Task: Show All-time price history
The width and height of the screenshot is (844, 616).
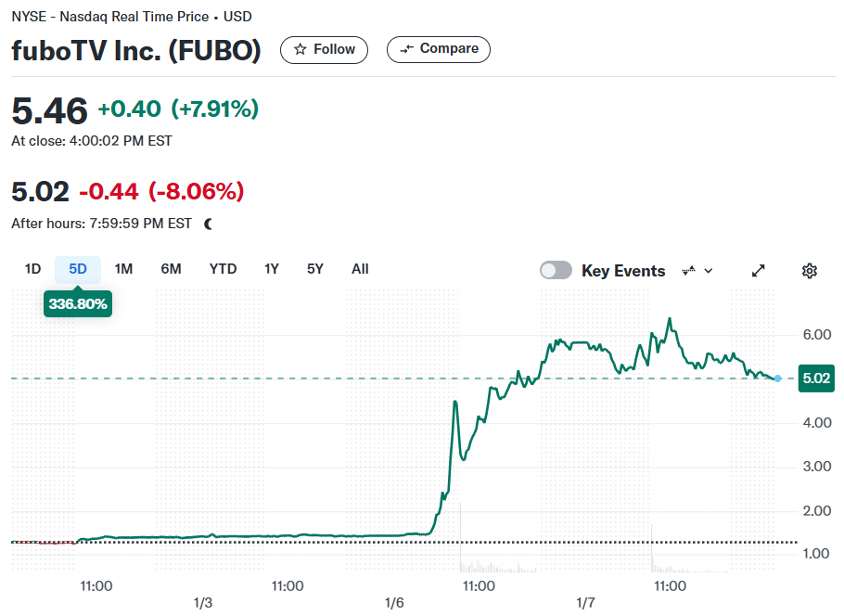Action: (360, 269)
